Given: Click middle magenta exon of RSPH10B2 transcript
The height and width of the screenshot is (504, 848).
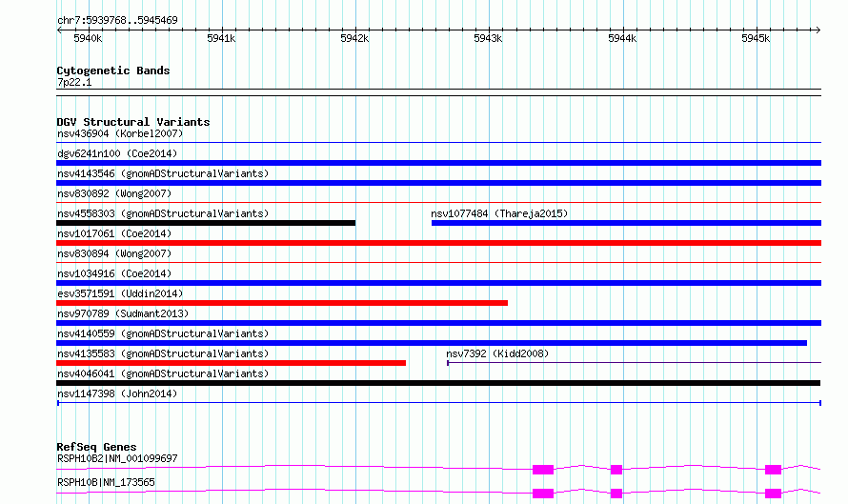Looking at the screenshot, I should [x=616, y=470].
